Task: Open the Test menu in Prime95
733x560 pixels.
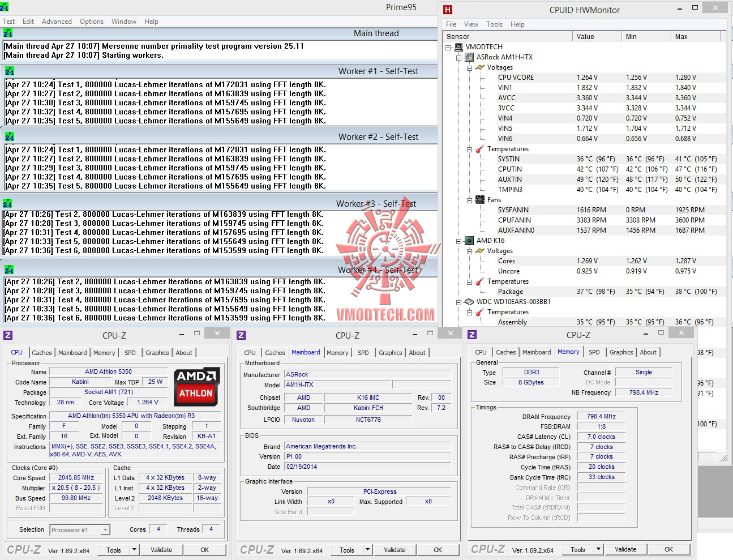Action: point(8,22)
